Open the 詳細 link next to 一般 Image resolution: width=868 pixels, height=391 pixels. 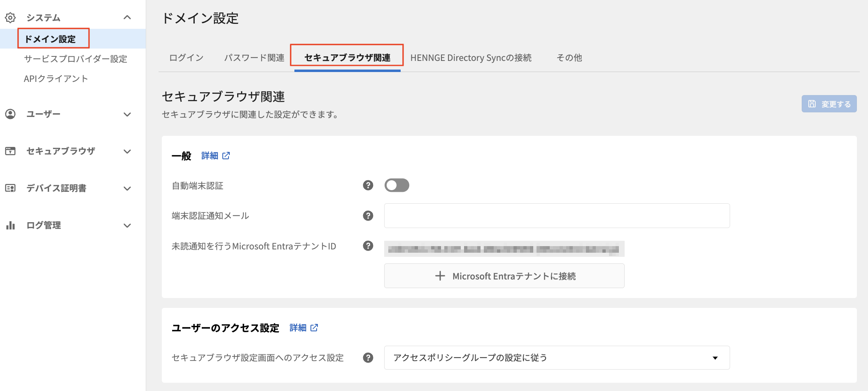coord(215,156)
